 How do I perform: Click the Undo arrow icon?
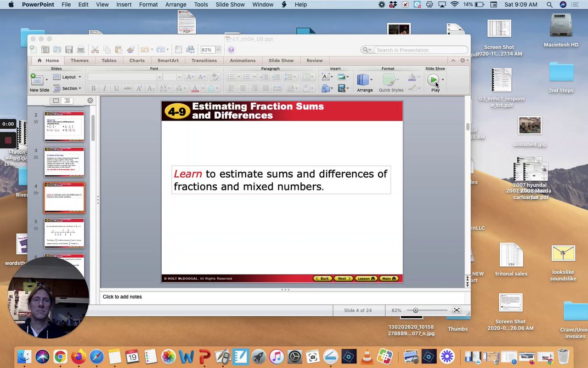[x=144, y=50]
